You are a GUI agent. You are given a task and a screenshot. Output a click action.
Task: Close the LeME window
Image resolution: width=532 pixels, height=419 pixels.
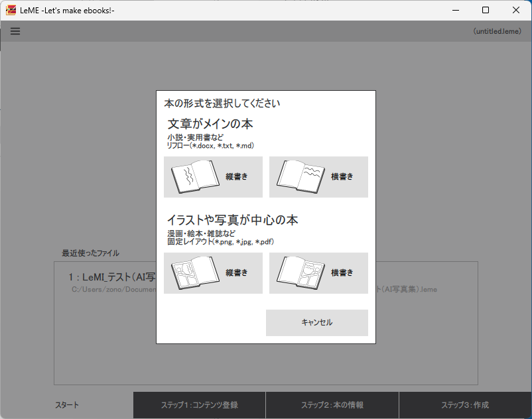coord(515,10)
